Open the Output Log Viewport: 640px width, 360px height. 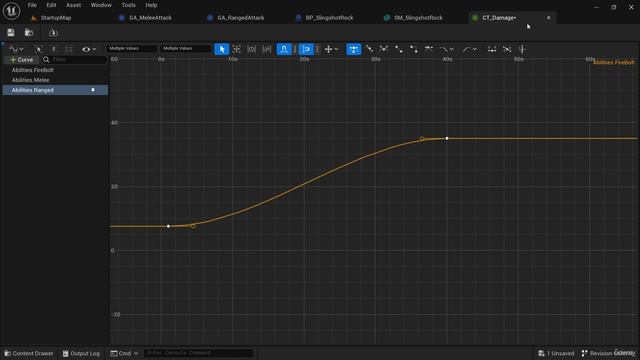[x=81, y=353]
